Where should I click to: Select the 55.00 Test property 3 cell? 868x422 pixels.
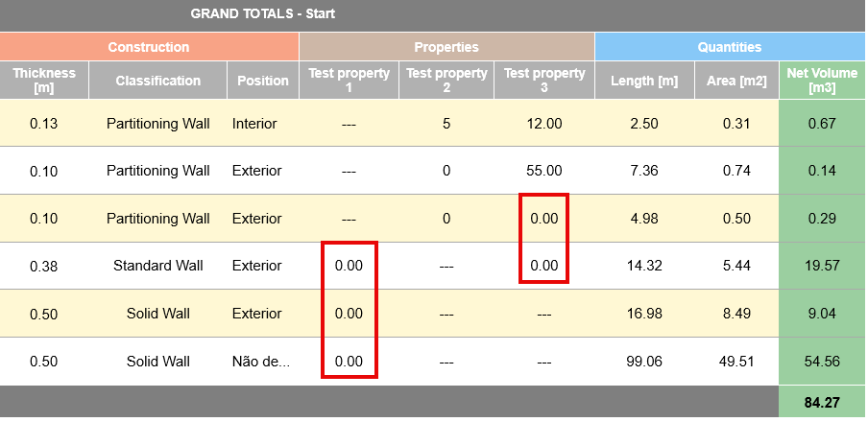(x=544, y=171)
